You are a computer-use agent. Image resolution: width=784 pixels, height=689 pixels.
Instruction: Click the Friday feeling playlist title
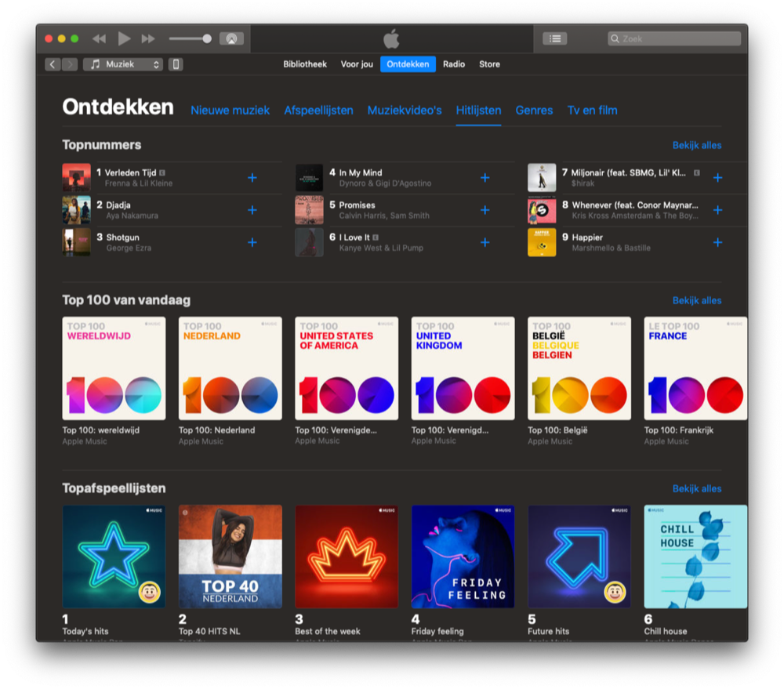pos(437,631)
